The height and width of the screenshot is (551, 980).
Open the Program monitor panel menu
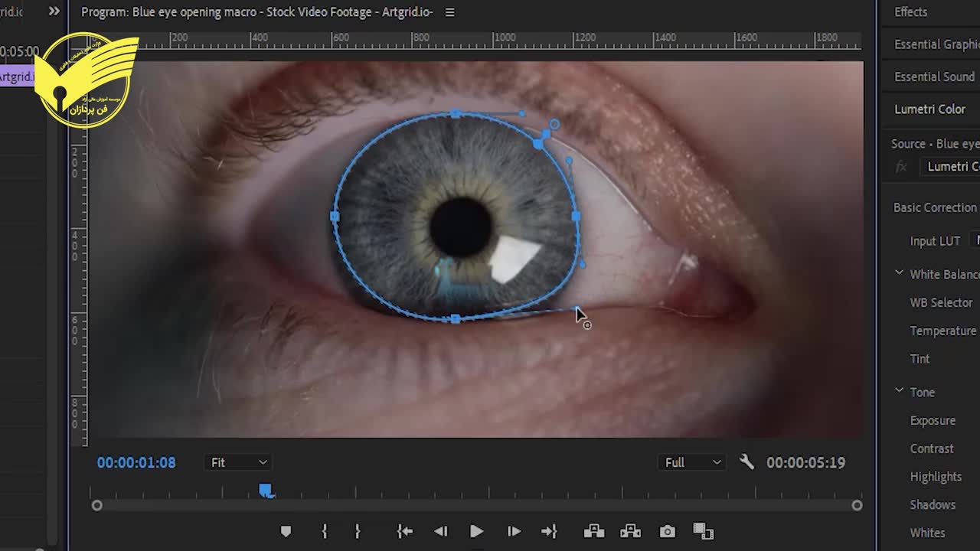[x=449, y=12]
